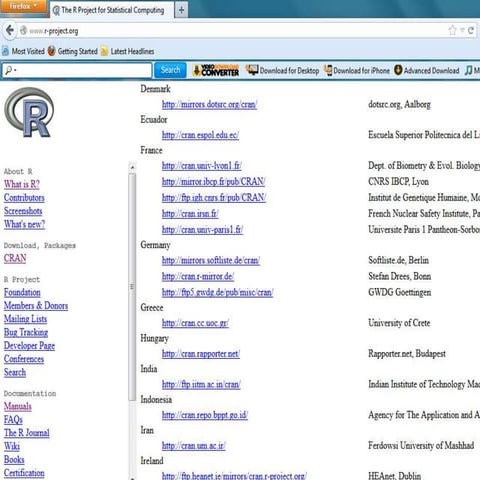The image size is (480, 480).
Task: Open the Contributors link
Action: tap(24, 197)
